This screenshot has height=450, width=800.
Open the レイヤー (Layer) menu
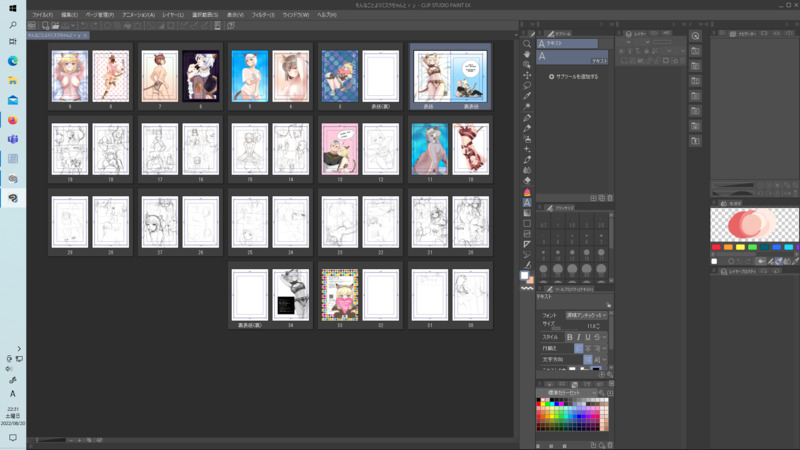[173, 15]
